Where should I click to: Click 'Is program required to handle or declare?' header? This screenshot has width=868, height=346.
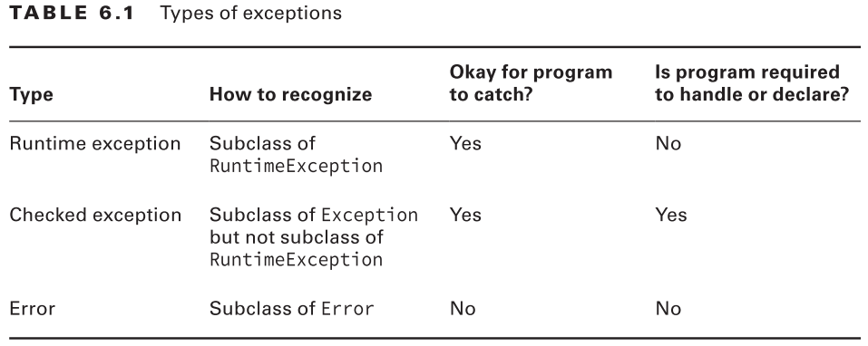coord(752,83)
